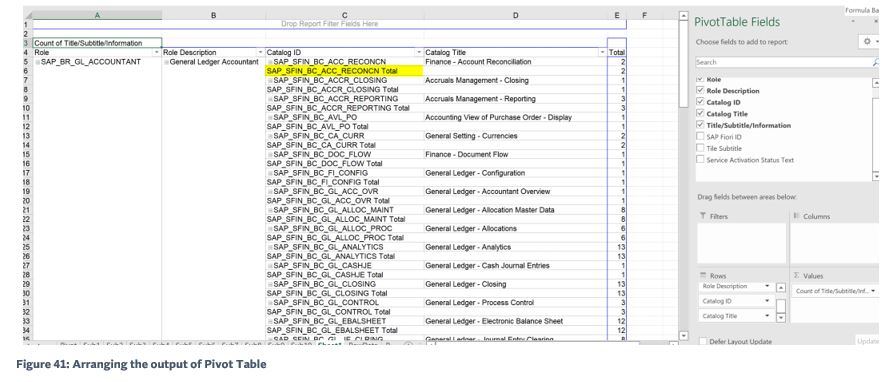Collapse the SAP_SFIN_BC_GL_ANALYTICS row
885x382 pixels.
point(270,247)
